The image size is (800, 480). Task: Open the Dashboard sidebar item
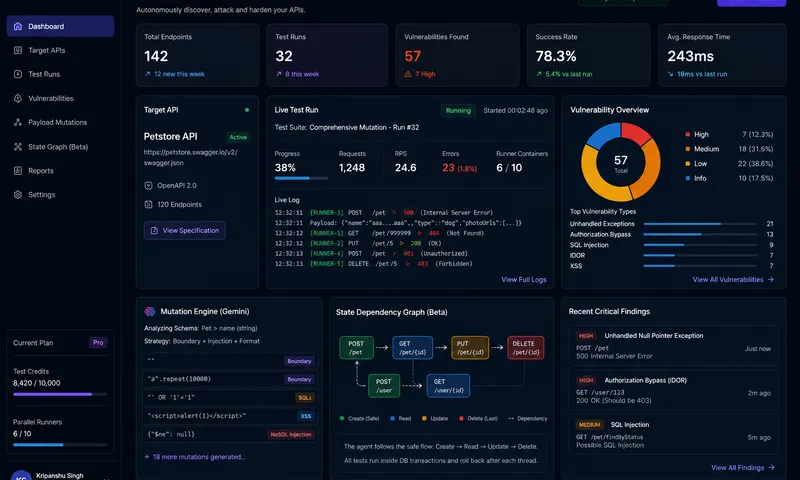60,26
